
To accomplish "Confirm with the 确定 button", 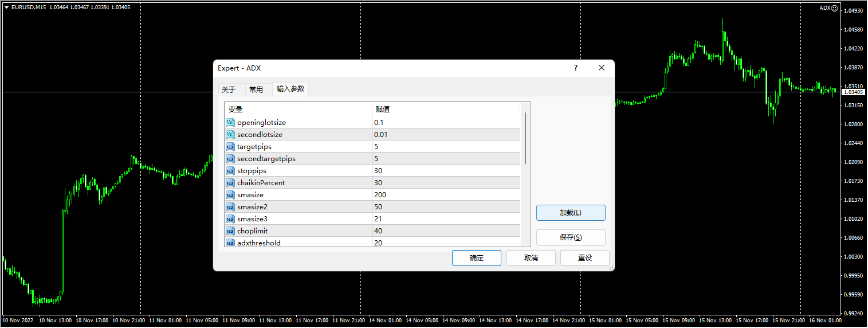I will pyautogui.click(x=477, y=258).
